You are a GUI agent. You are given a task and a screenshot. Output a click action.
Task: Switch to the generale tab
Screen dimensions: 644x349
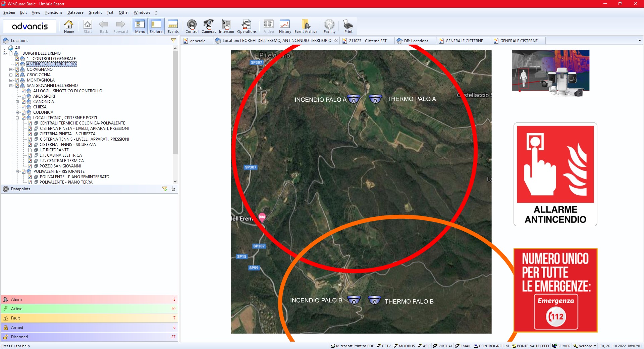197,41
